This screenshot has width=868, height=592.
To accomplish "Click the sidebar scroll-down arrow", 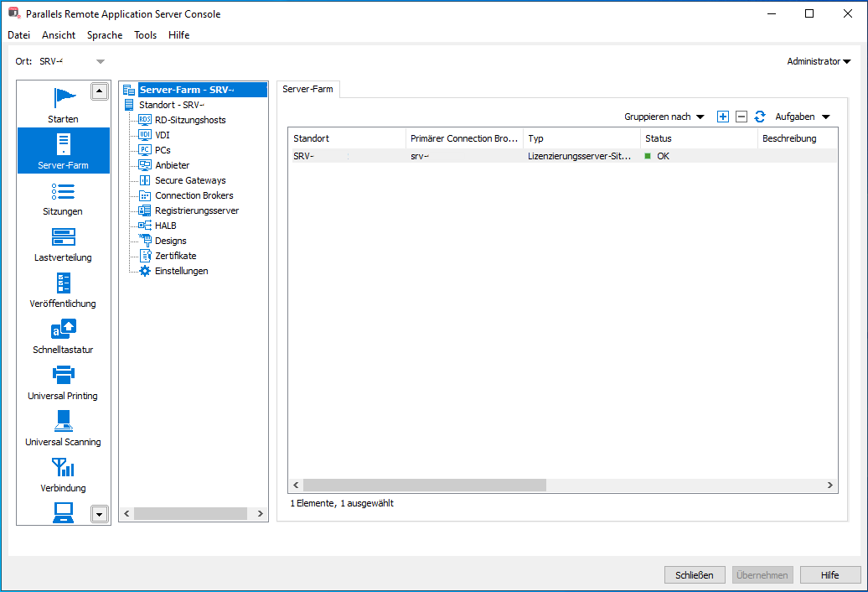I will coord(99,514).
